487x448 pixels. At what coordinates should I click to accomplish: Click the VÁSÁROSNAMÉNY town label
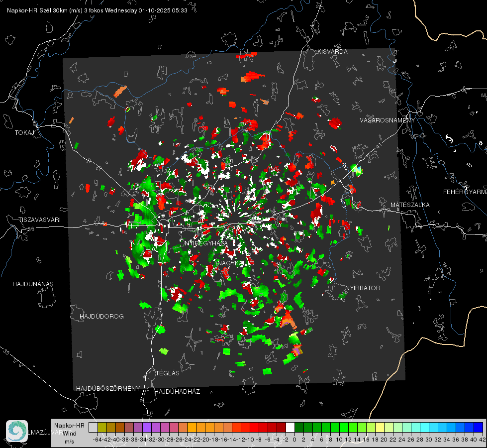[388, 120]
